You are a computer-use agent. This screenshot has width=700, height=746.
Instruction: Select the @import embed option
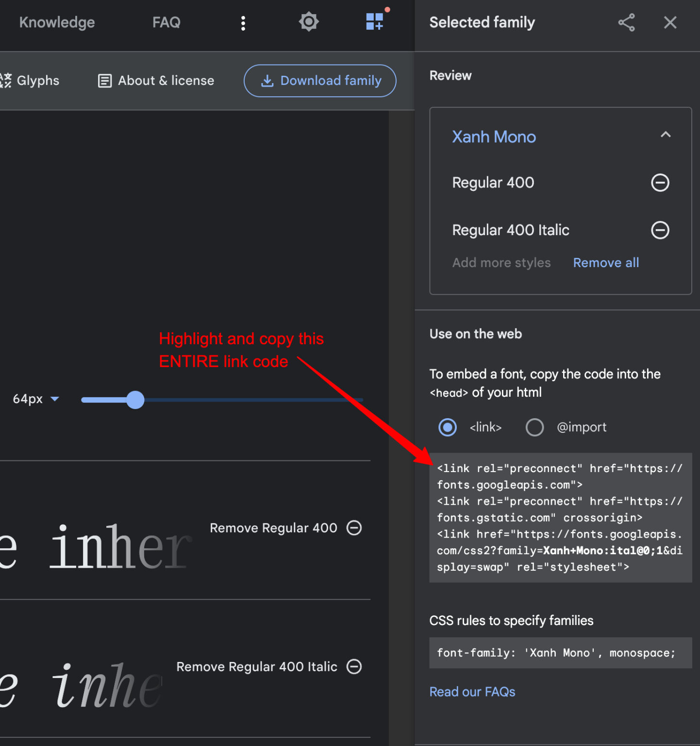tap(534, 427)
